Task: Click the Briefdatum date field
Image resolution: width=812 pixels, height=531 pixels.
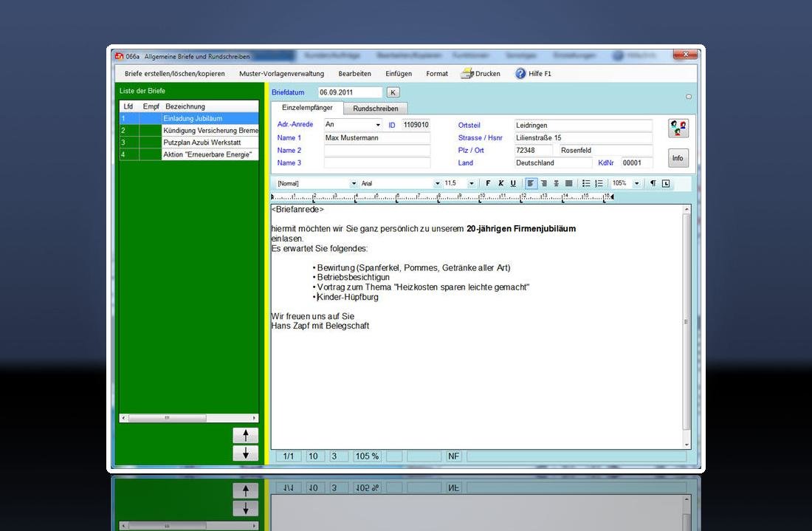Action: [x=350, y=92]
